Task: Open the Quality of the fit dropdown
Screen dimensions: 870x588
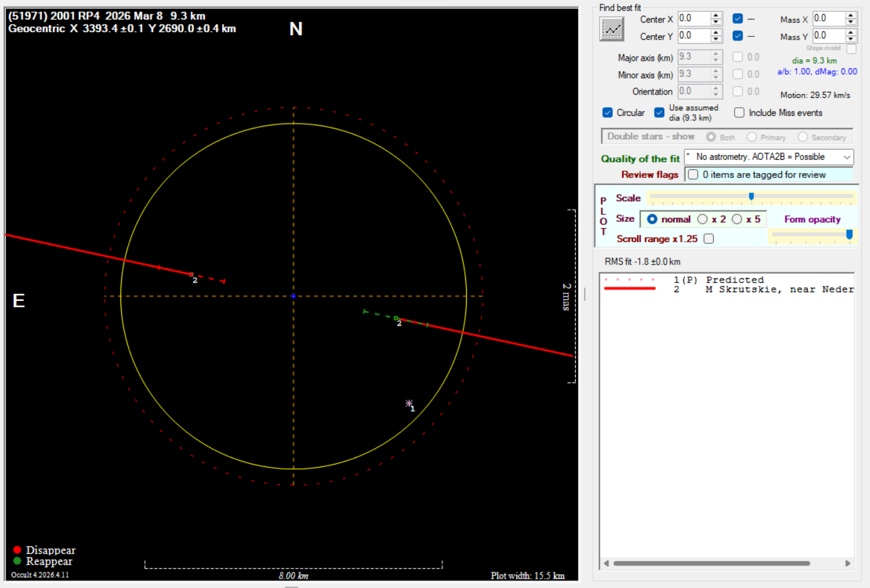Action: (847, 157)
